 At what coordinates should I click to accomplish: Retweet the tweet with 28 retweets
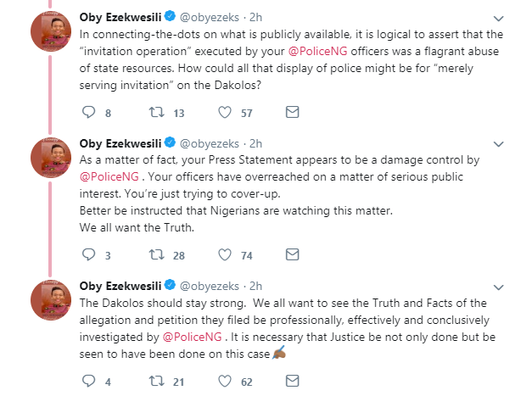[x=156, y=254]
